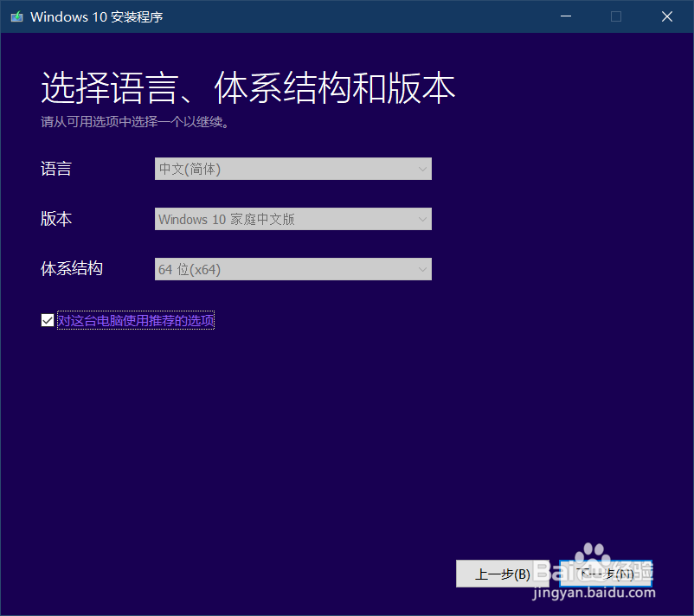Click the 对这台电脑使用推荐的选项 label text
694x616 pixels.
[x=136, y=320]
